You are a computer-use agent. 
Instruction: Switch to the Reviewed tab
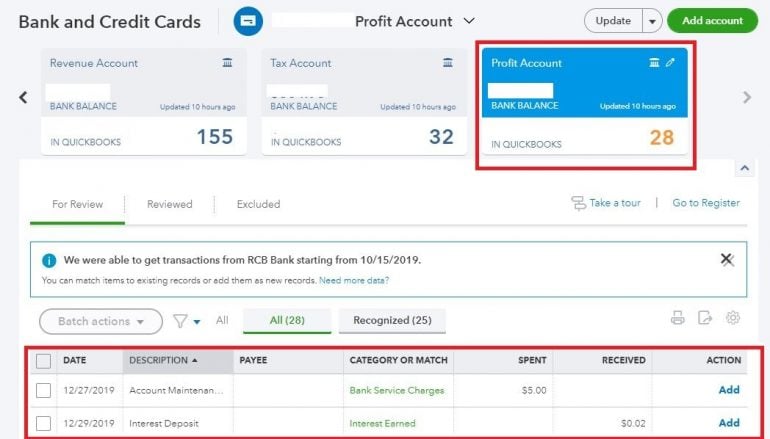169,204
